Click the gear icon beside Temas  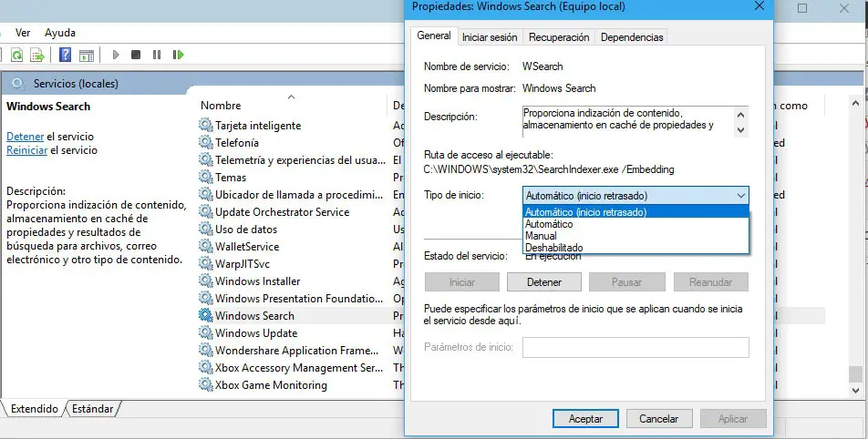click(206, 177)
